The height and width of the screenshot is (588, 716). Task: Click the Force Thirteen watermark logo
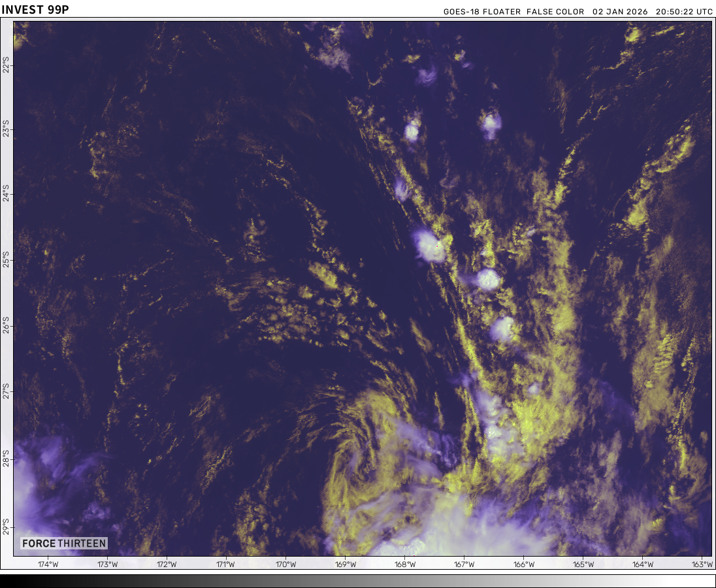point(63,543)
